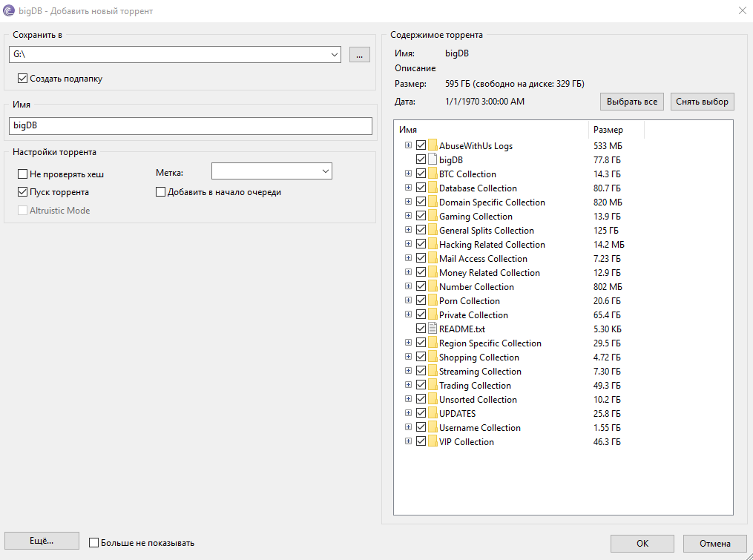
Task: Expand the Streaming Collection folder
Action: click(x=408, y=371)
